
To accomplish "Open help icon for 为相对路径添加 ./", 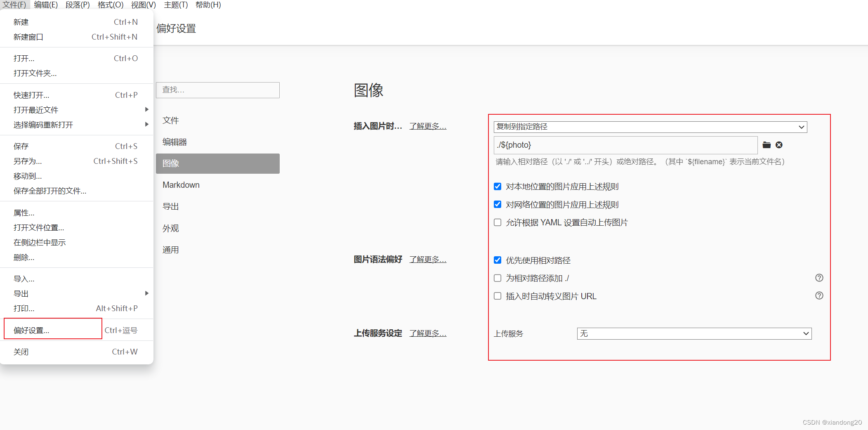I will 819,278.
